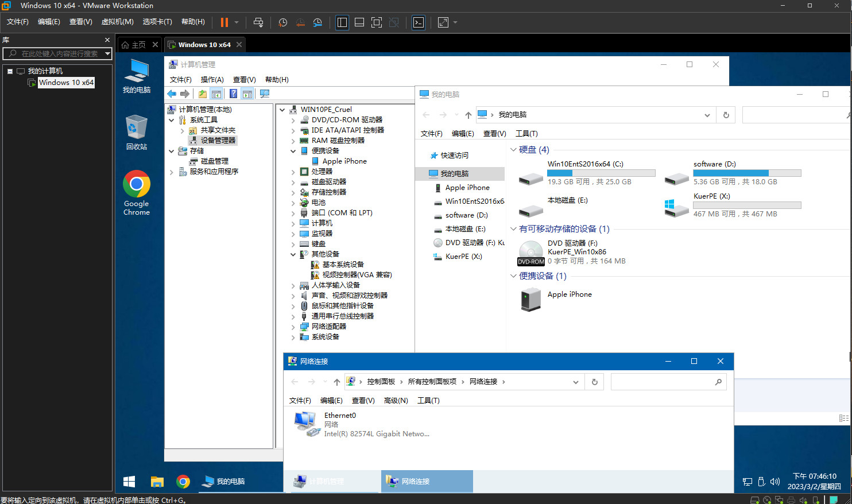
Task: Click the VMware library search field
Action: tap(57, 53)
